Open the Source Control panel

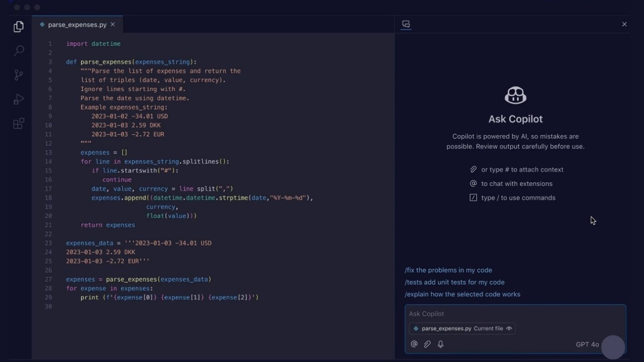coord(18,75)
